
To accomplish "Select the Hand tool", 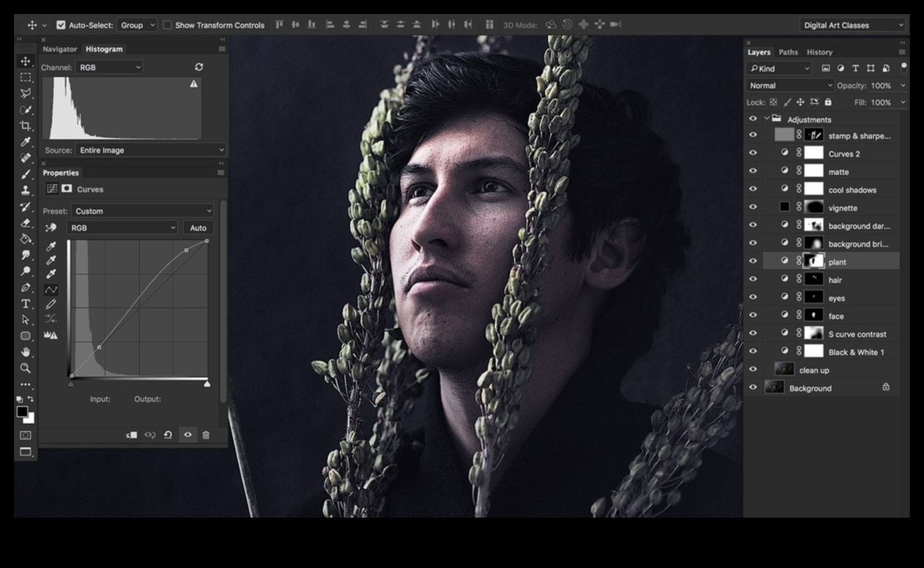I will [x=26, y=352].
